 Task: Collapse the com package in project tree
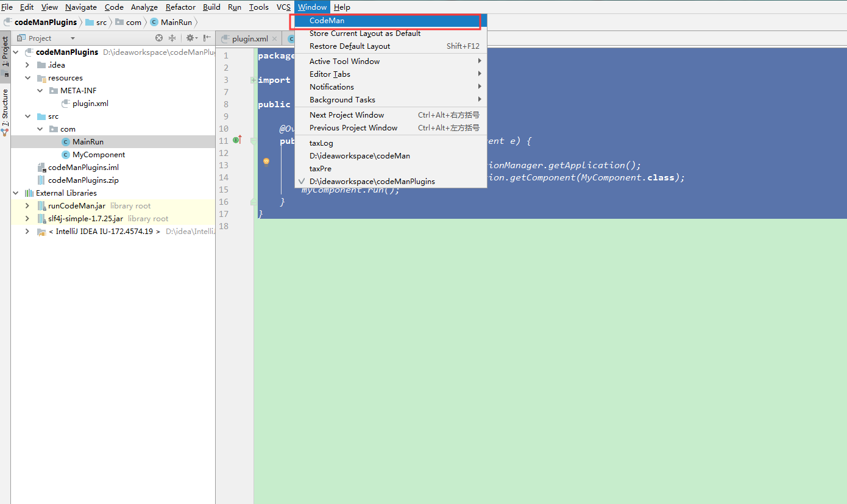click(x=40, y=129)
